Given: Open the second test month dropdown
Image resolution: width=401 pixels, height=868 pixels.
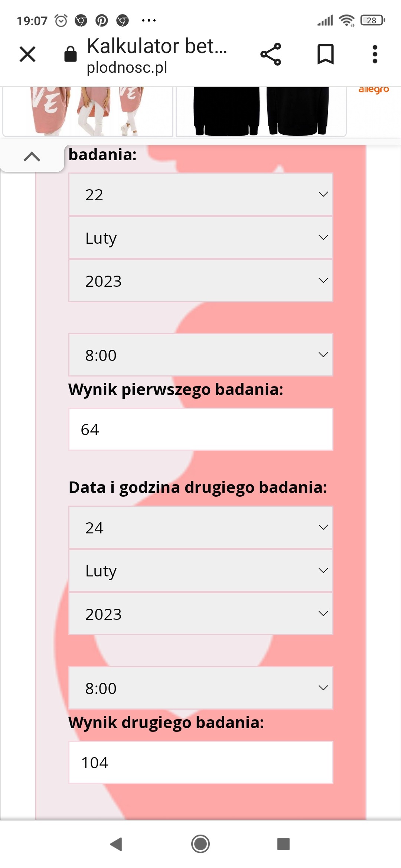Looking at the screenshot, I should tap(200, 571).
